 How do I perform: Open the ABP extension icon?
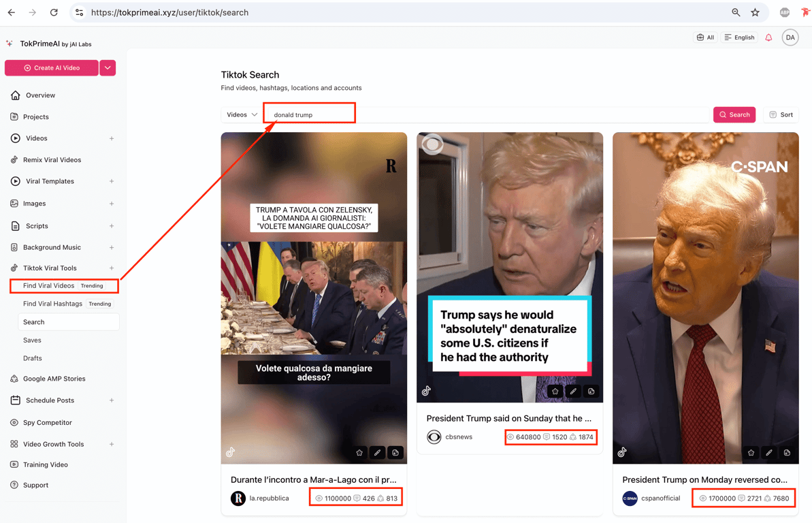[x=785, y=12]
